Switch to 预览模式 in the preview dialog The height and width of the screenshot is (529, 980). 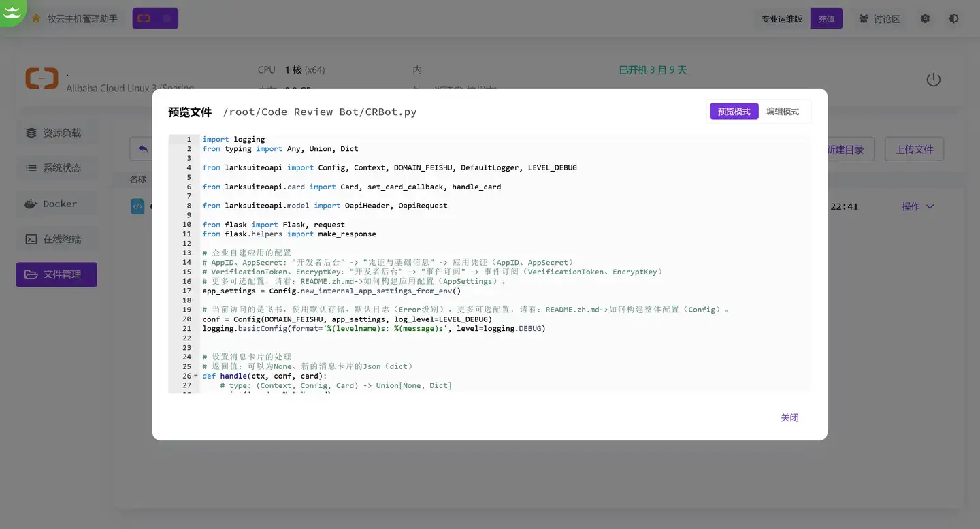pyautogui.click(x=734, y=112)
